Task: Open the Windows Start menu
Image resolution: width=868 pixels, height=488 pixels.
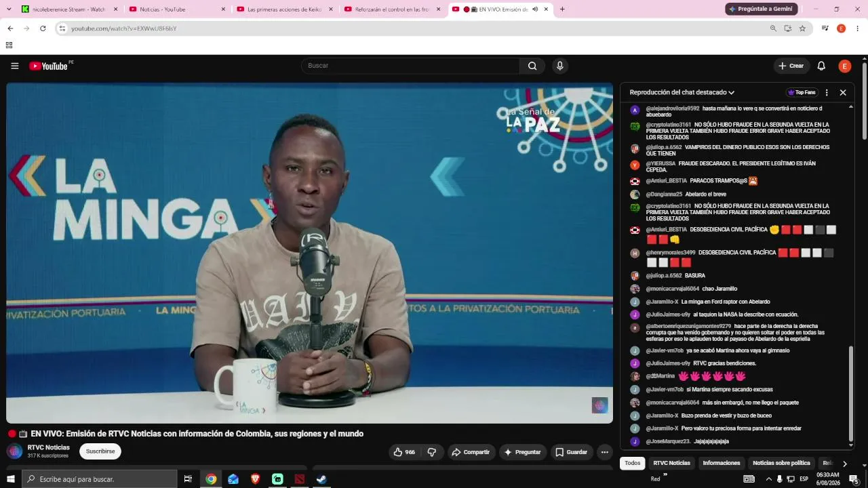Action: tap(10, 479)
